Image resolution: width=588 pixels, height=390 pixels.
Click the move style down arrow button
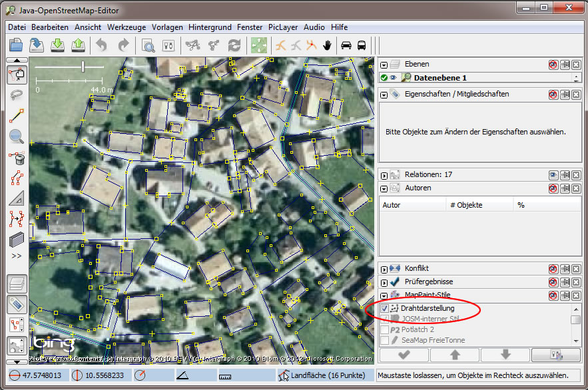click(505, 354)
